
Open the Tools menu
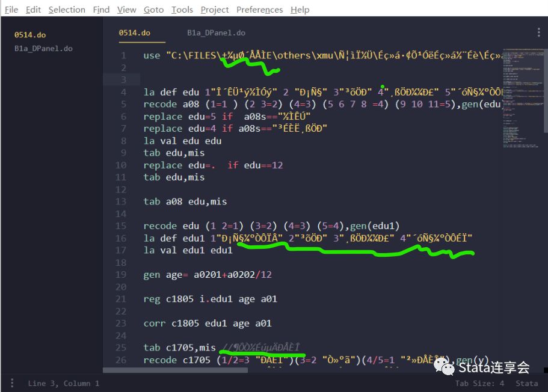(x=182, y=9)
